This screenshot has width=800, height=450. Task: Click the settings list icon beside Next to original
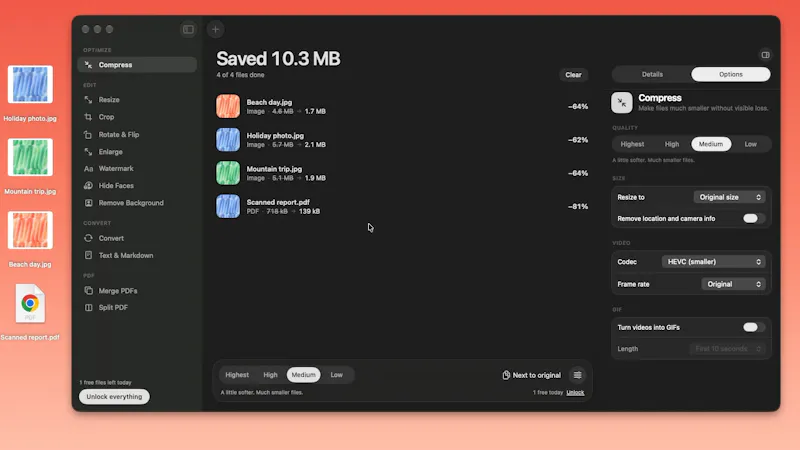577,375
